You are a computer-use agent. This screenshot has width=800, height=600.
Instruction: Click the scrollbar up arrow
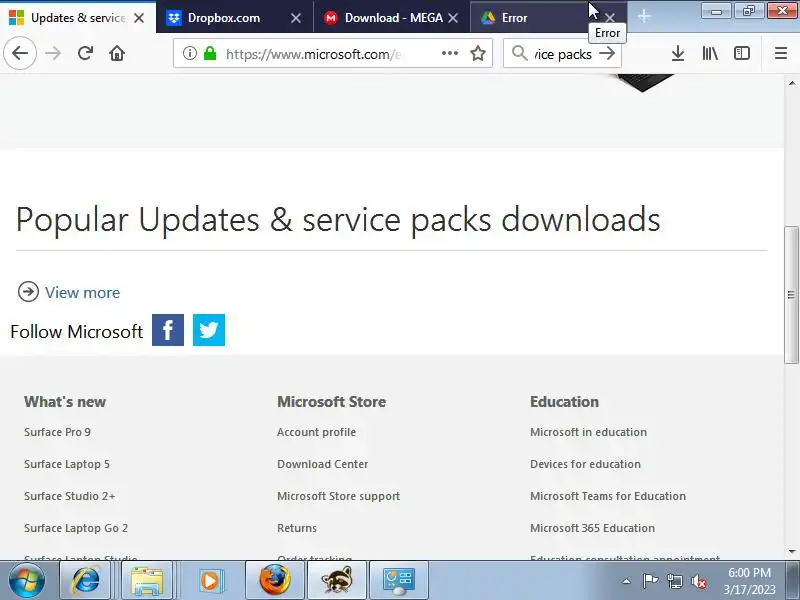[791, 83]
